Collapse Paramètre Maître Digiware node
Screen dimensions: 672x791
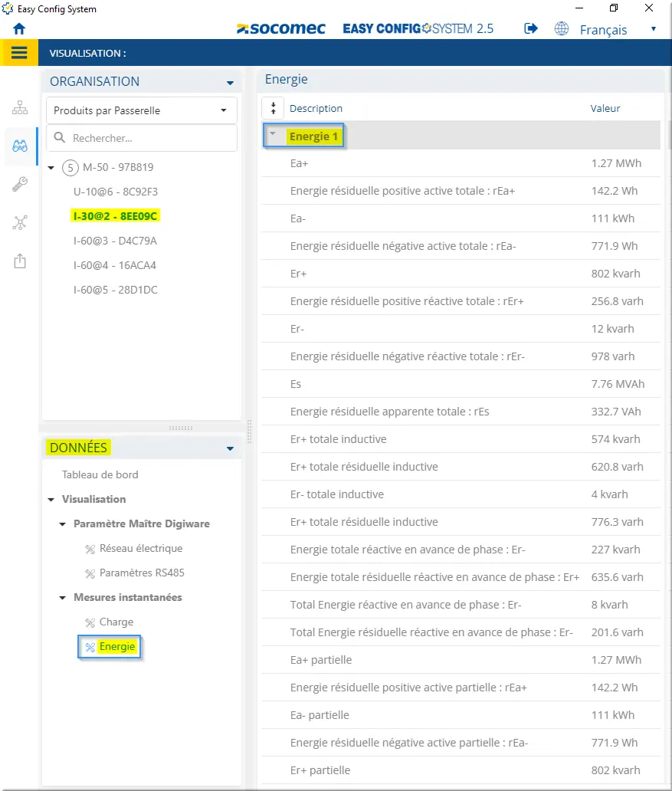[63, 524]
